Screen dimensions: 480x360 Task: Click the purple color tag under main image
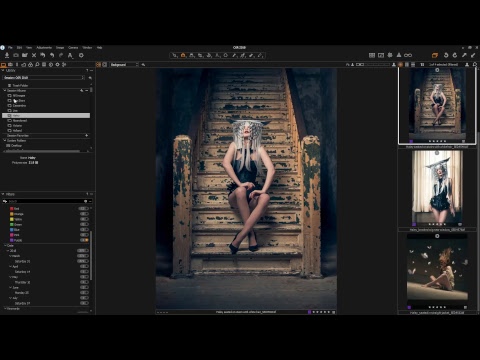click(x=309, y=312)
